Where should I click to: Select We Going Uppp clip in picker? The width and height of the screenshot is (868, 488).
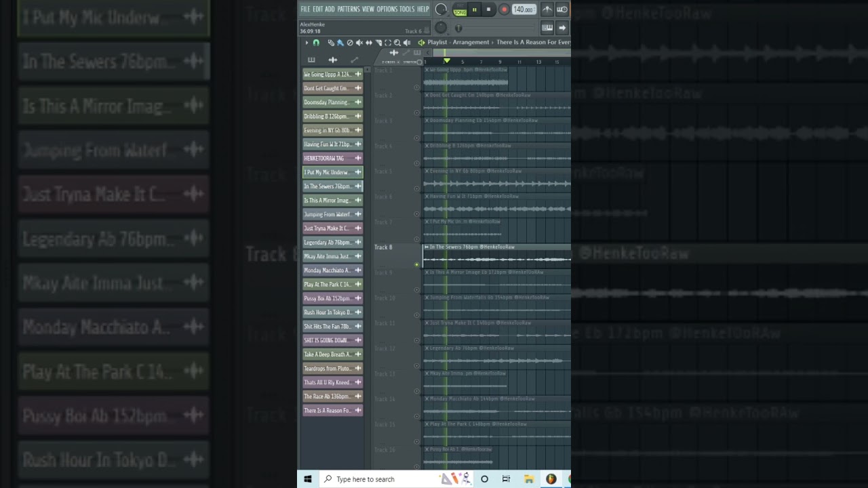[x=332, y=75]
